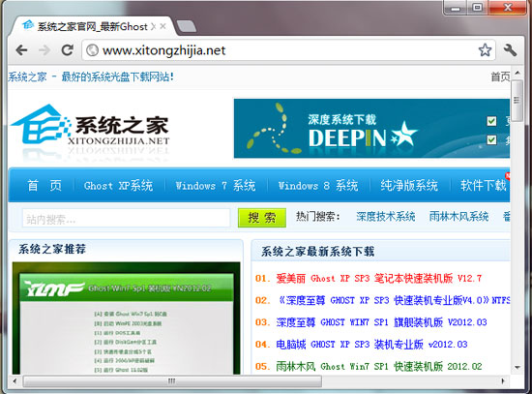Open the wrench settings menu
This screenshot has width=532, height=394.
510,50
